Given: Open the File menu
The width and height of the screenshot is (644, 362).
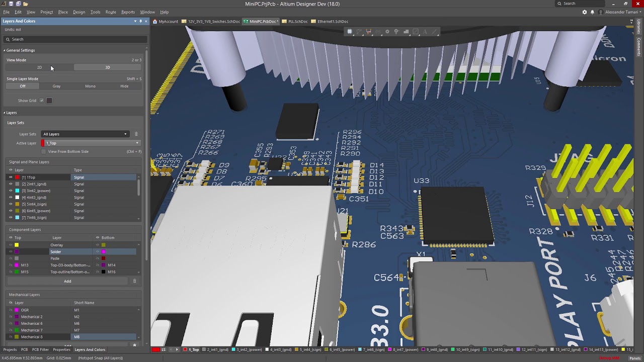Looking at the screenshot, I should pos(6,12).
